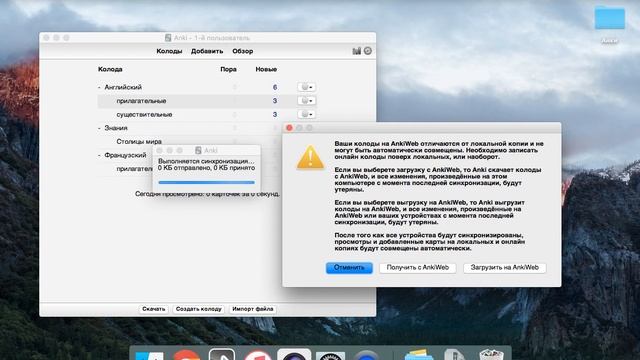Select the Английский deck
Screen dimensions: 640x360
pyautogui.click(x=123, y=87)
